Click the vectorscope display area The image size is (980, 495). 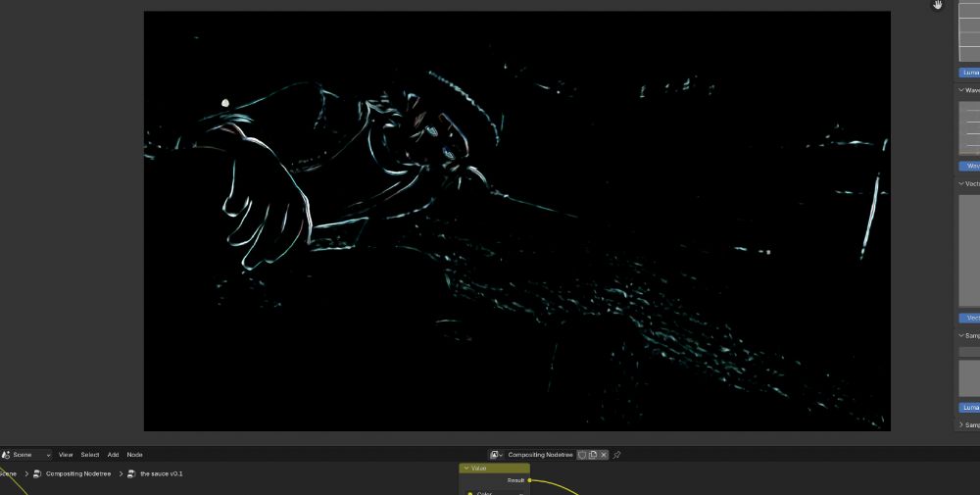pos(969,251)
